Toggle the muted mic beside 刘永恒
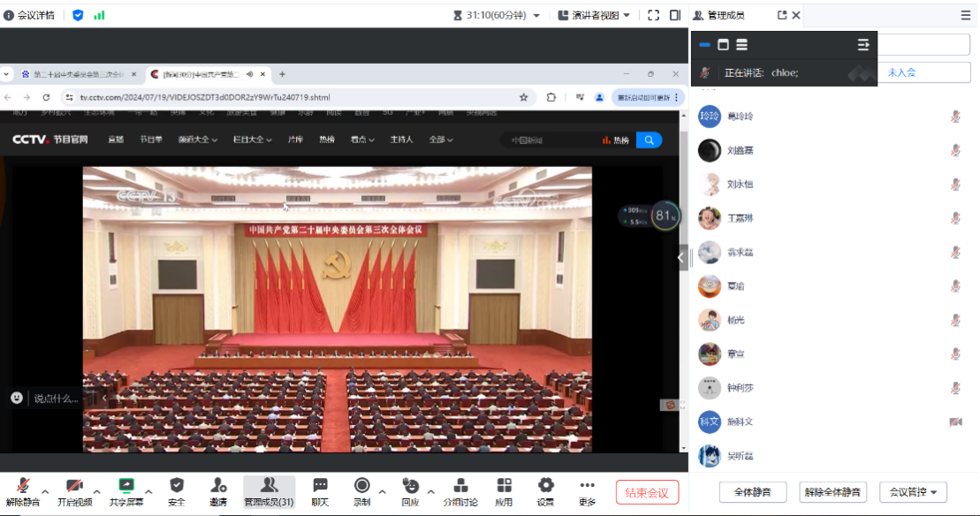This screenshot has width=980, height=516. click(955, 185)
